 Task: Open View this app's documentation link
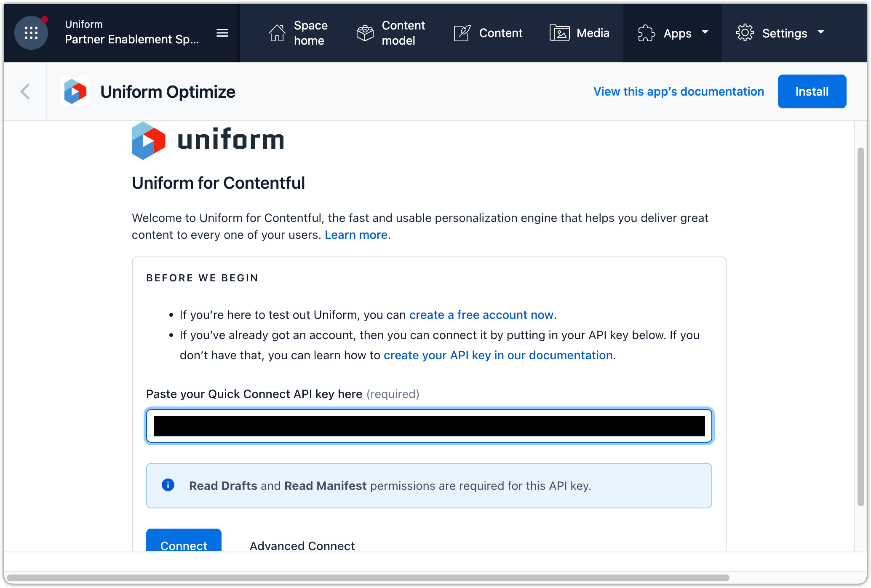pos(679,91)
